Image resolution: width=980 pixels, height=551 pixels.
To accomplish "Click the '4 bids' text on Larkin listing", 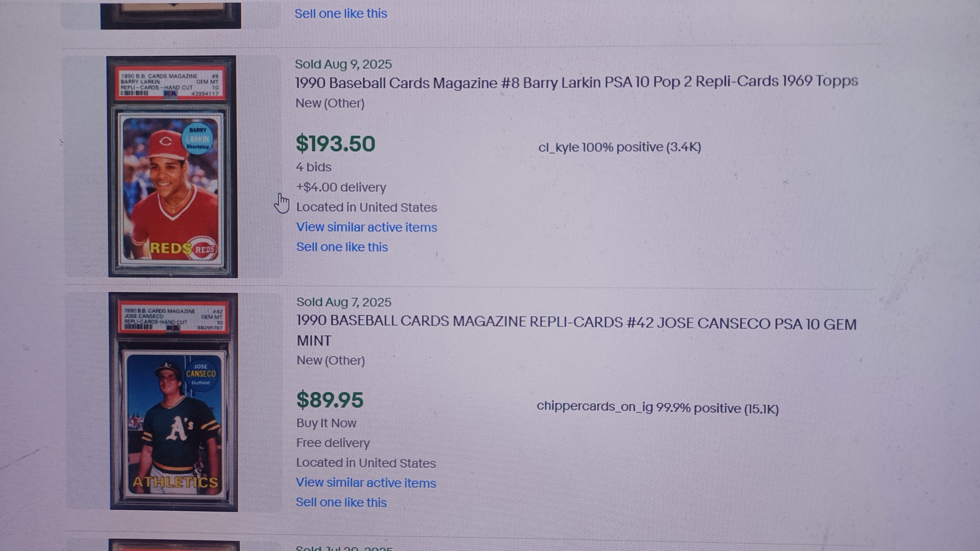I will point(314,167).
